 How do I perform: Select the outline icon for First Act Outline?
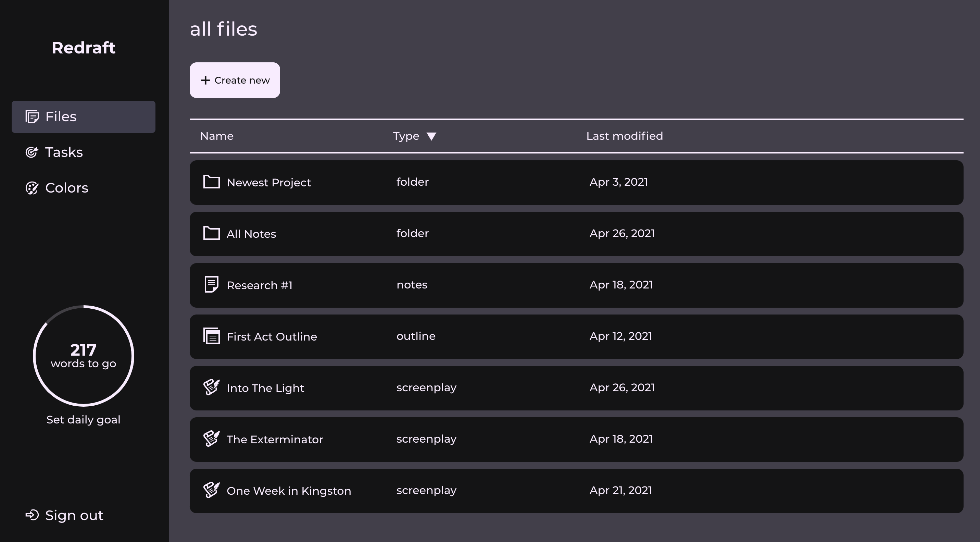[x=211, y=336]
